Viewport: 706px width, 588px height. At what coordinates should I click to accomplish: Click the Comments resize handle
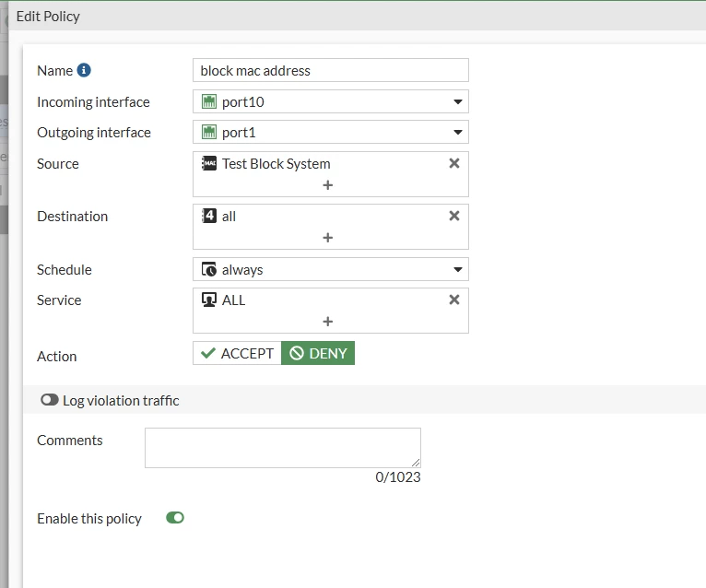coord(416,463)
